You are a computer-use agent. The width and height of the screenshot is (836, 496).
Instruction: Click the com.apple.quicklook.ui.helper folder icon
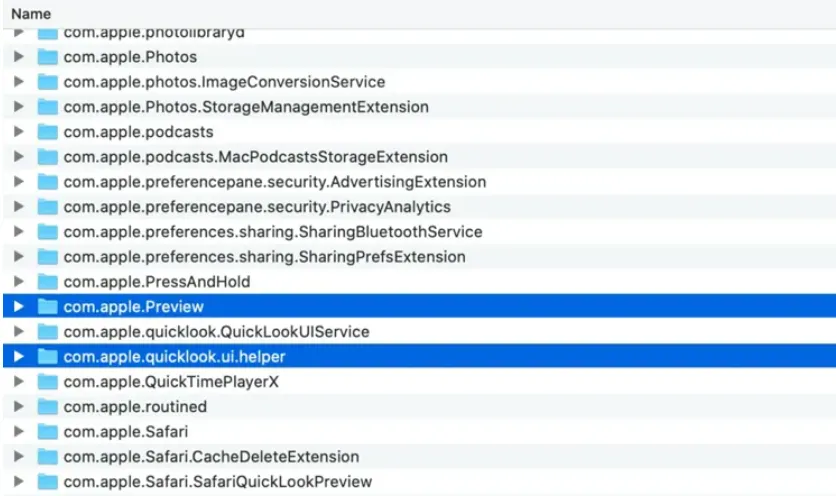click(x=48, y=357)
